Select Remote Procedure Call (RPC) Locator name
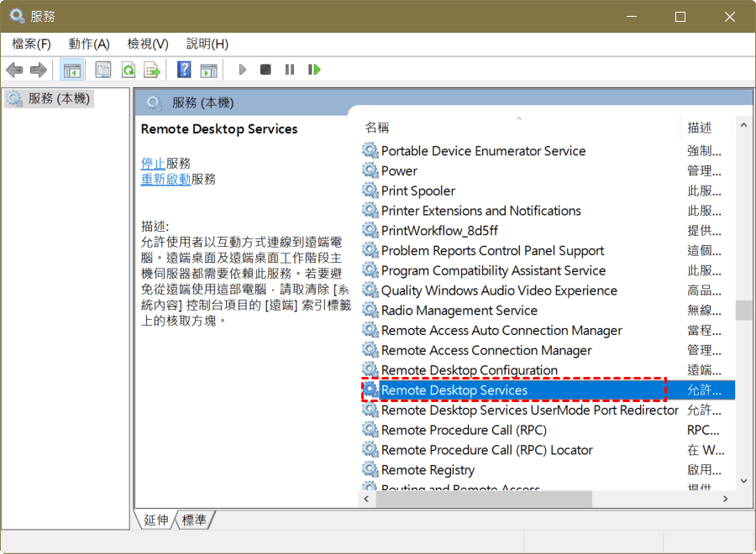The width and height of the screenshot is (756, 554). [x=487, y=450]
